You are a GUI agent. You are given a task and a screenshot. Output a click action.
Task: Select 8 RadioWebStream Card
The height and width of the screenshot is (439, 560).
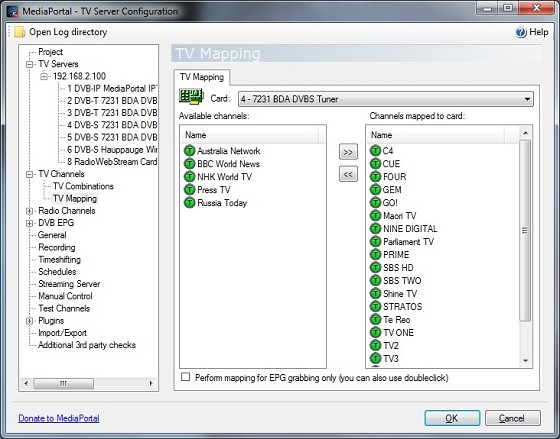112,162
